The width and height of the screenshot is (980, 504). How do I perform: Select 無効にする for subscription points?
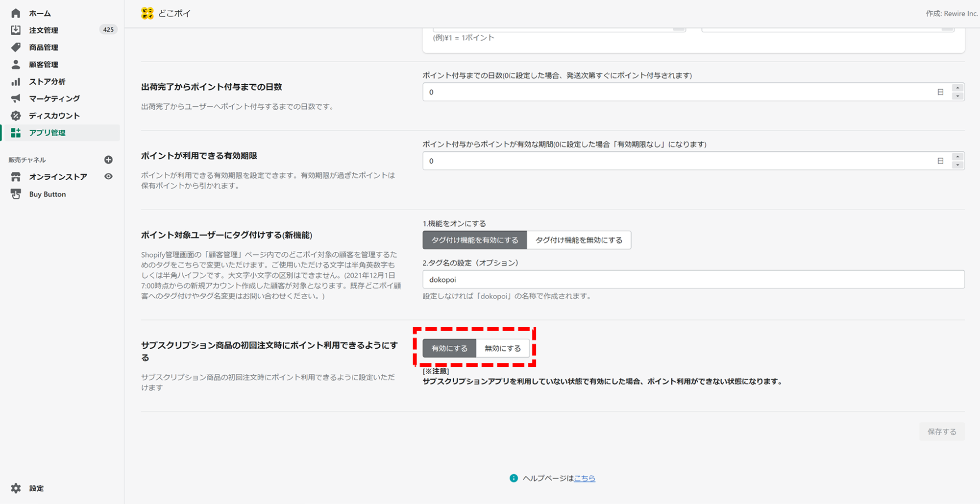click(503, 348)
